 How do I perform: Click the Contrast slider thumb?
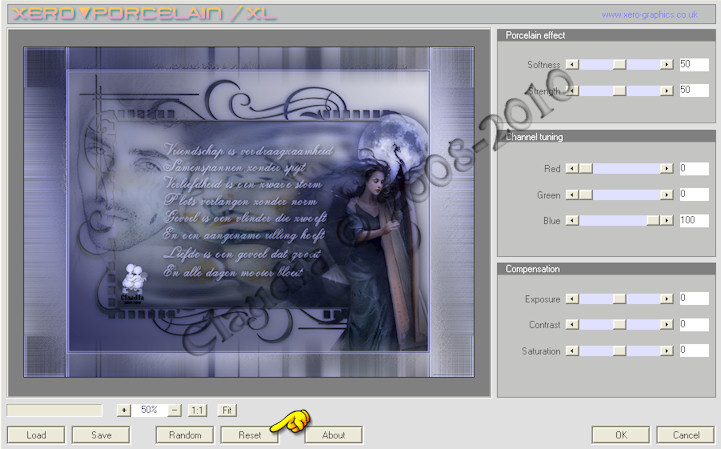pyautogui.click(x=619, y=325)
